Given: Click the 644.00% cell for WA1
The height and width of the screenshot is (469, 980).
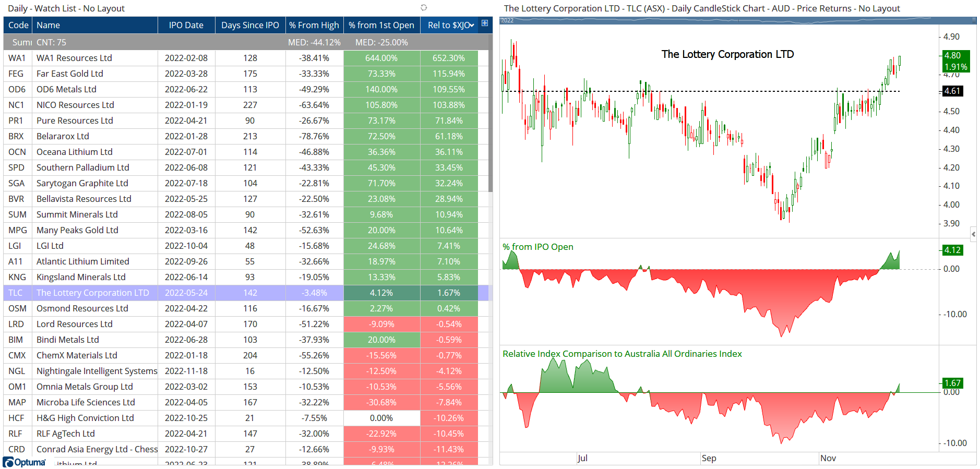Looking at the screenshot, I should tap(381, 58).
